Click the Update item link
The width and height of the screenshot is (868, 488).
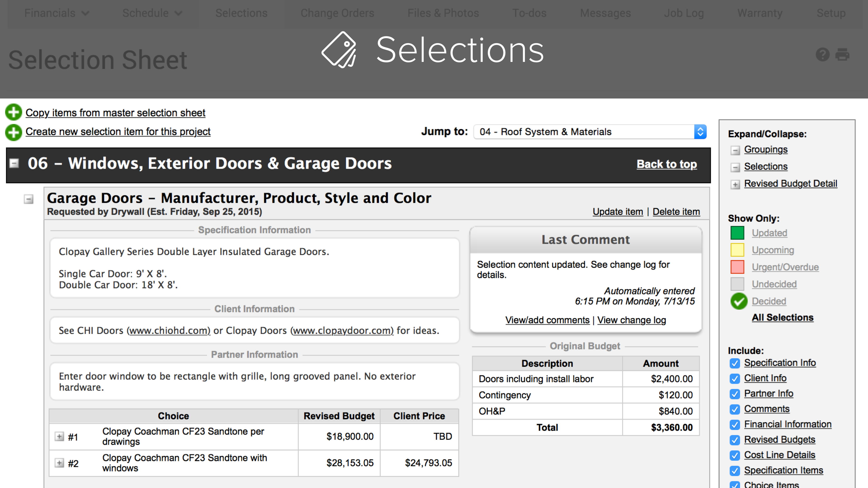click(x=618, y=212)
